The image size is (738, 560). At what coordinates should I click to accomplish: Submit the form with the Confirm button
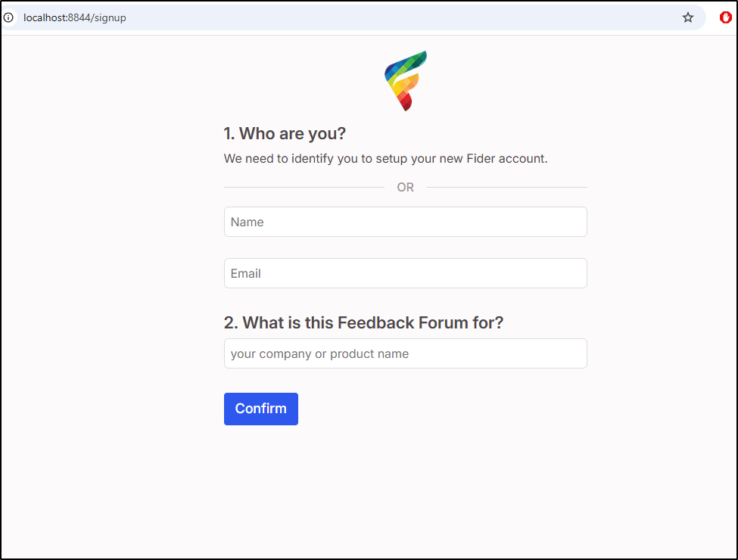coord(260,409)
